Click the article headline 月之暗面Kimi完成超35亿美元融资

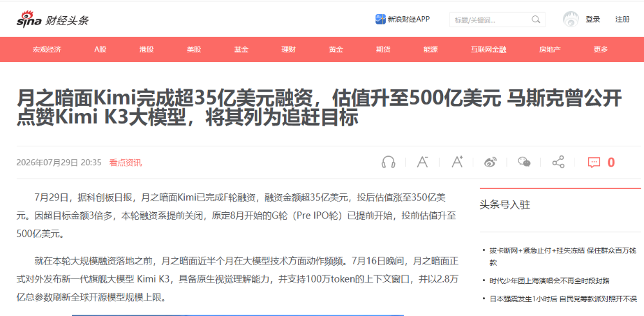point(319,108)
